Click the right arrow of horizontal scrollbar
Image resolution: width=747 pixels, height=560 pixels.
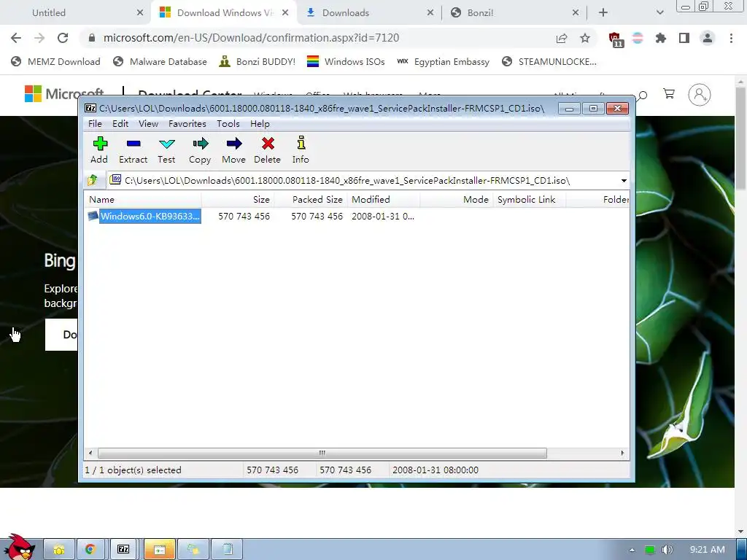coord(622,453)
